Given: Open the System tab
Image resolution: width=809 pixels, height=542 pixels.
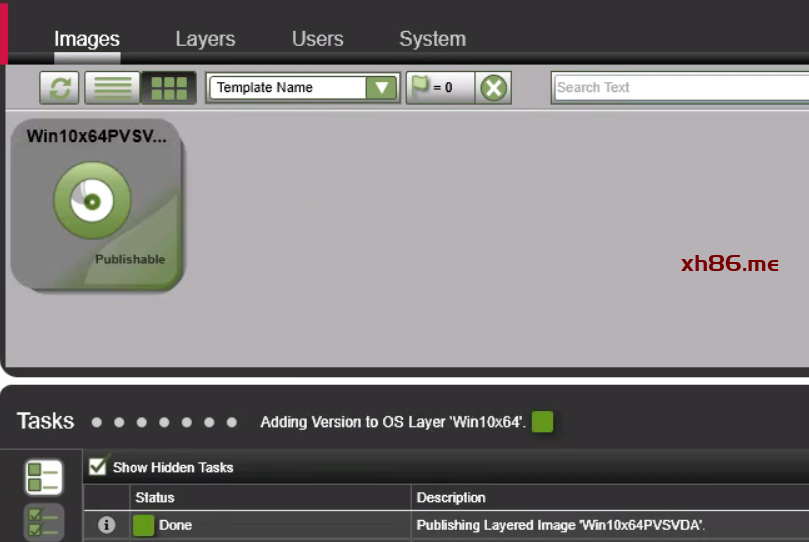Looking at the screenshot, I should click(x=432, y=39).
